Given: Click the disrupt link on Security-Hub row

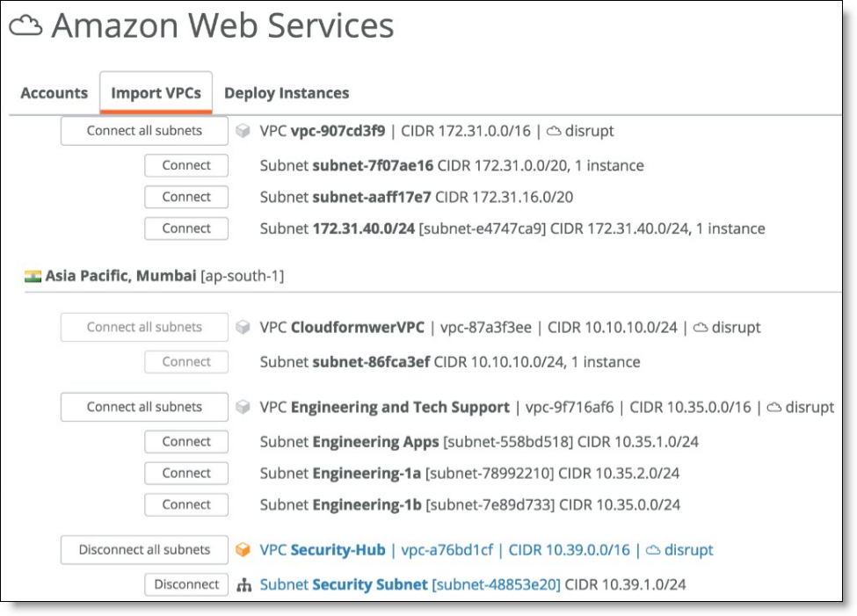Looking at the screenshot, I should click(x=688, y=550).
